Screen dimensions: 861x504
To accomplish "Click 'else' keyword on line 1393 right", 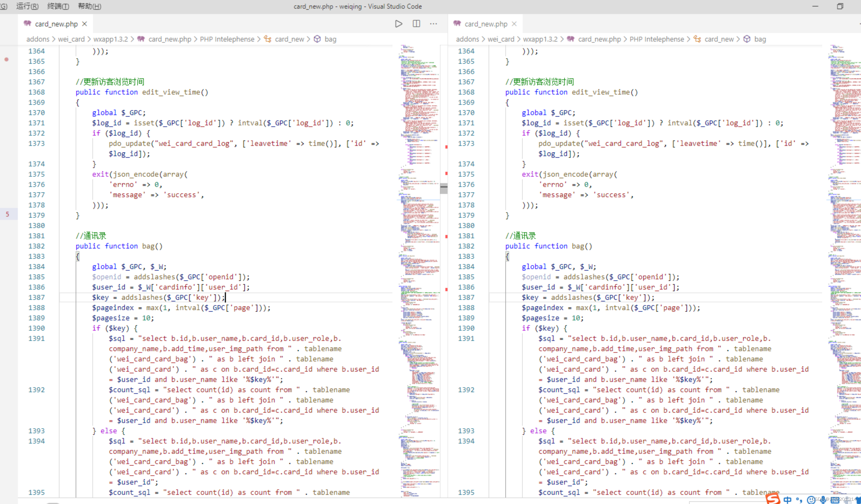I will click(x=538, y=431).
